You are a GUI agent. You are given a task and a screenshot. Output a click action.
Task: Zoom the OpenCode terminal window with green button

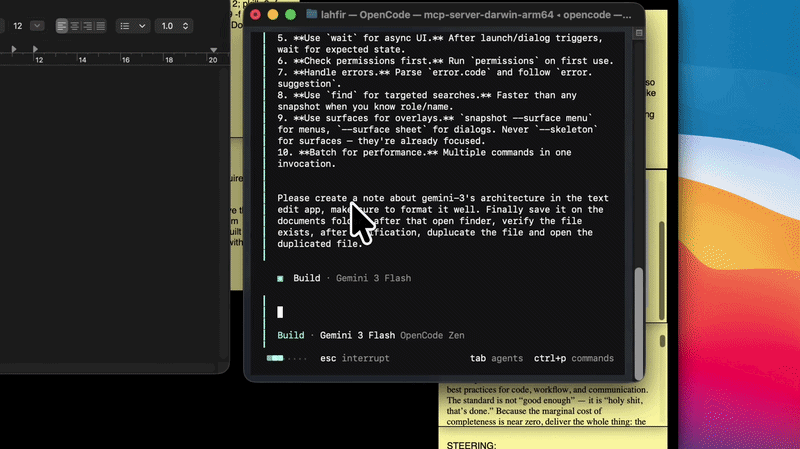coord(290,15)
